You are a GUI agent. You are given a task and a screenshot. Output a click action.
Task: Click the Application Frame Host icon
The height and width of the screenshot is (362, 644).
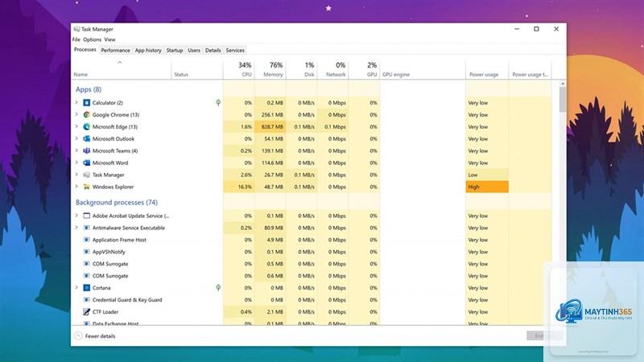(x=87, y=240)
